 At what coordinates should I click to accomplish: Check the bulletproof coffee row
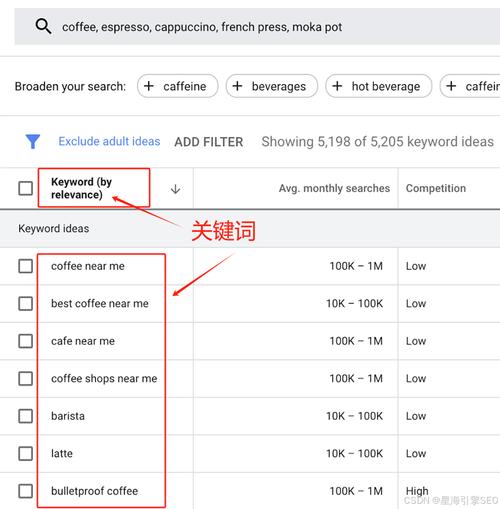(26, 491)
